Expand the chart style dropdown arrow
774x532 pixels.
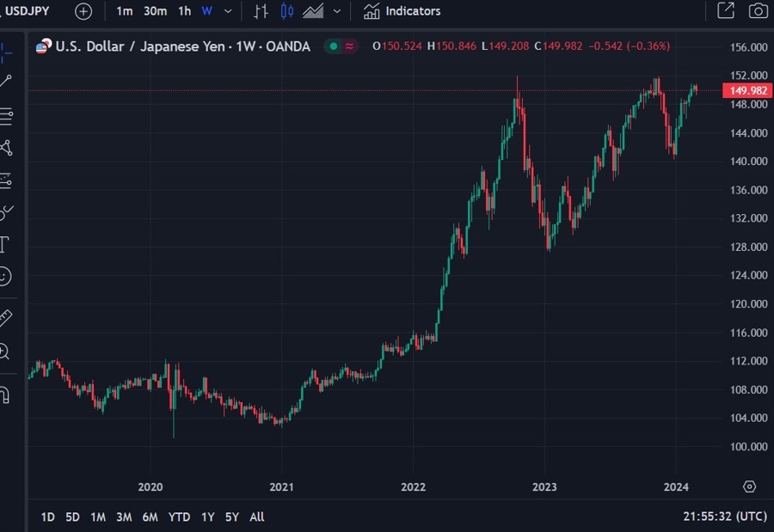[336, 11]
